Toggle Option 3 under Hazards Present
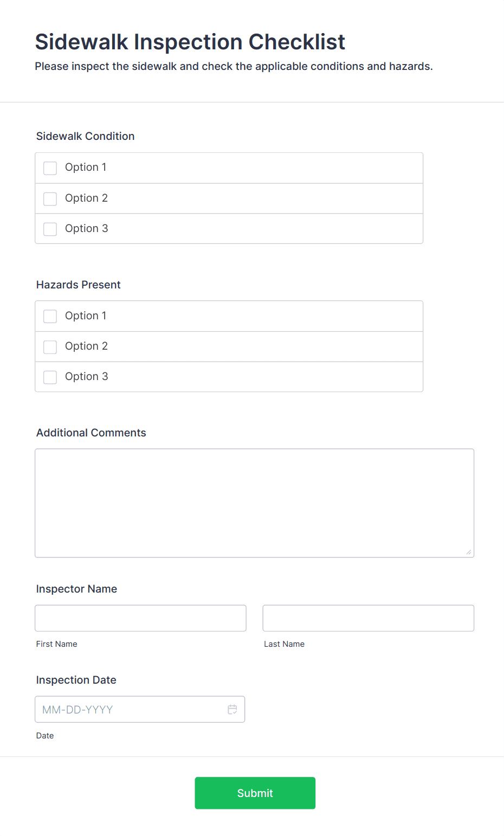Screen dimensions: 504x836 pos(50,377)
